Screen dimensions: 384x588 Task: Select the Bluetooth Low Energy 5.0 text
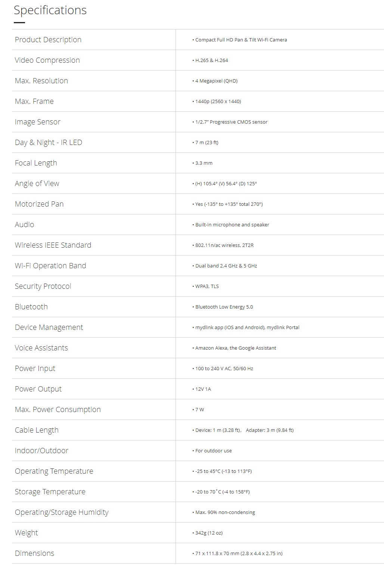[224, 307]
